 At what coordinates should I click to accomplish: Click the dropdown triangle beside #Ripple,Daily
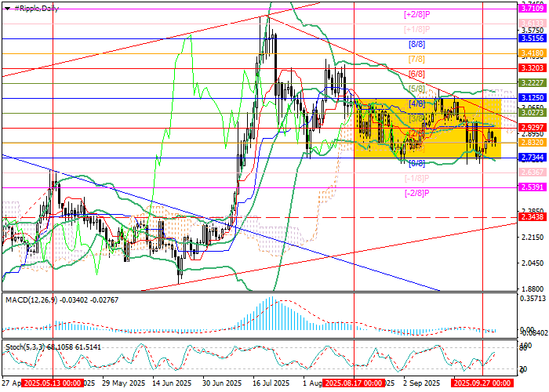pos(7,8)
